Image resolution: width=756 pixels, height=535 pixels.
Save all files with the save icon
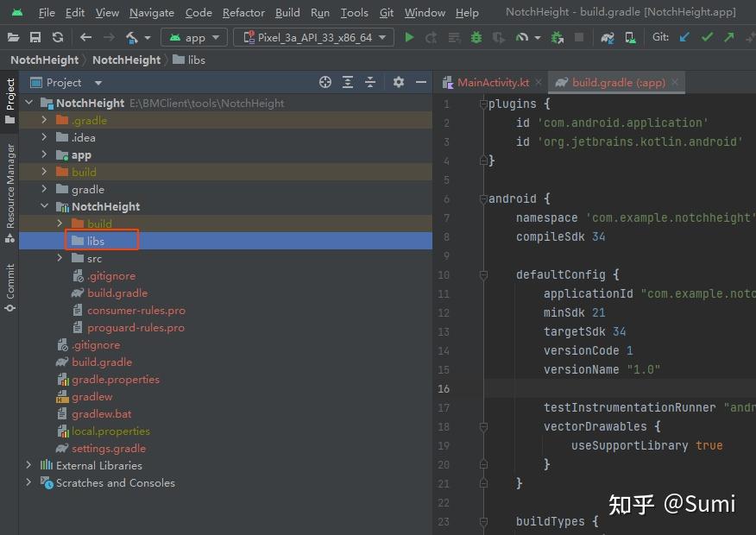35,37
